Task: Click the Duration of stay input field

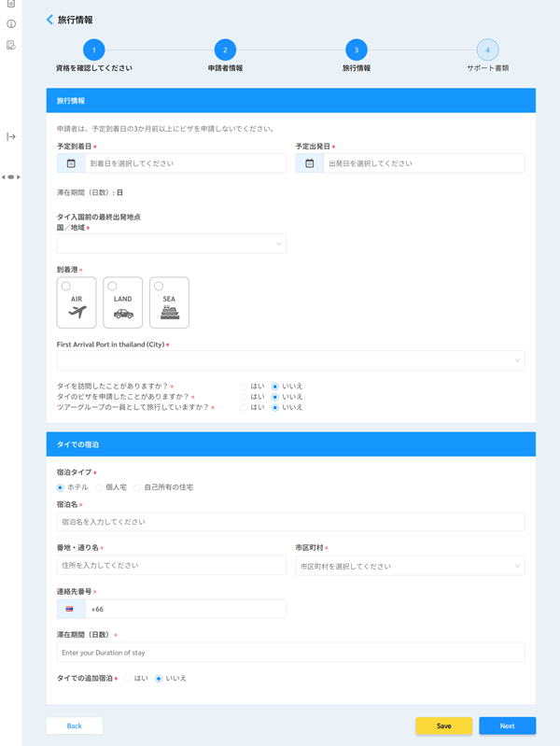Action: point(290,653)
